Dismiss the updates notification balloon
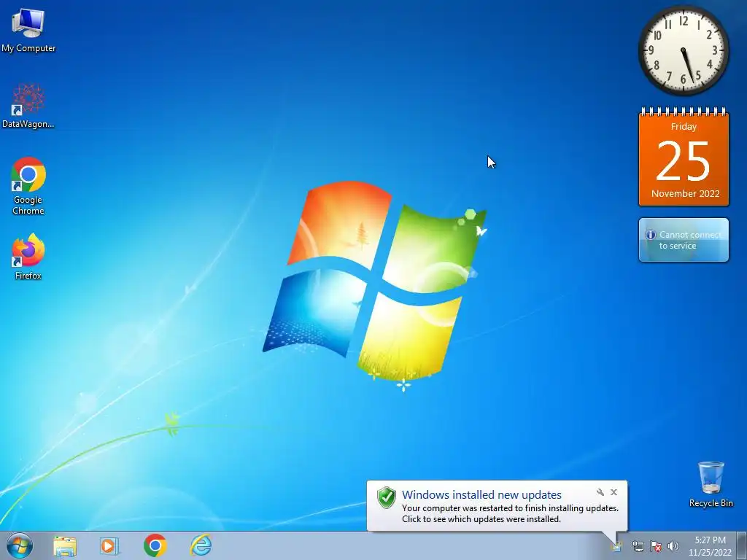This screenshot has width=747, height=560. 614,492
